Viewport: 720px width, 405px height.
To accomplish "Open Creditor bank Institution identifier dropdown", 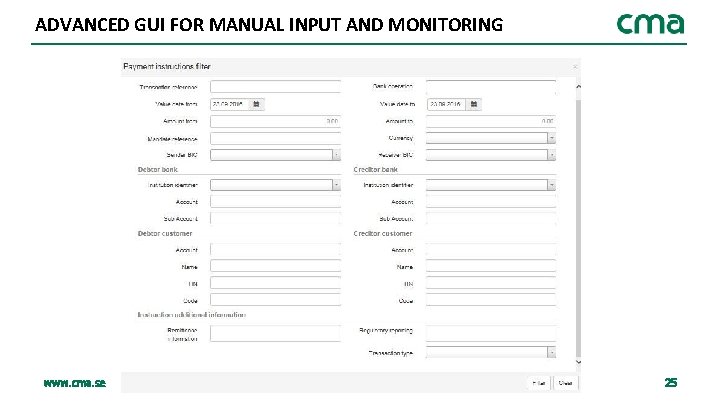I will coord(551,185).
